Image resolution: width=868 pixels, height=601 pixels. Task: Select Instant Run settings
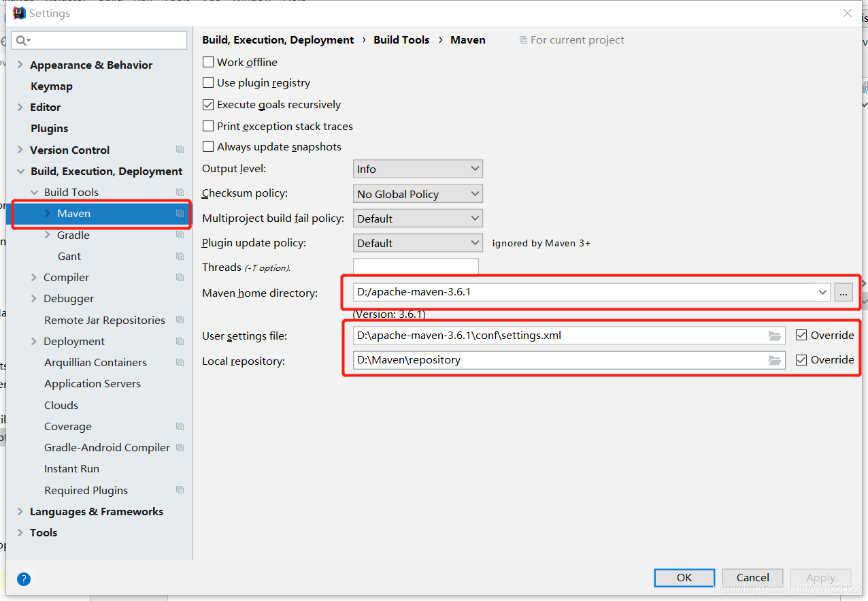[71, 469]
